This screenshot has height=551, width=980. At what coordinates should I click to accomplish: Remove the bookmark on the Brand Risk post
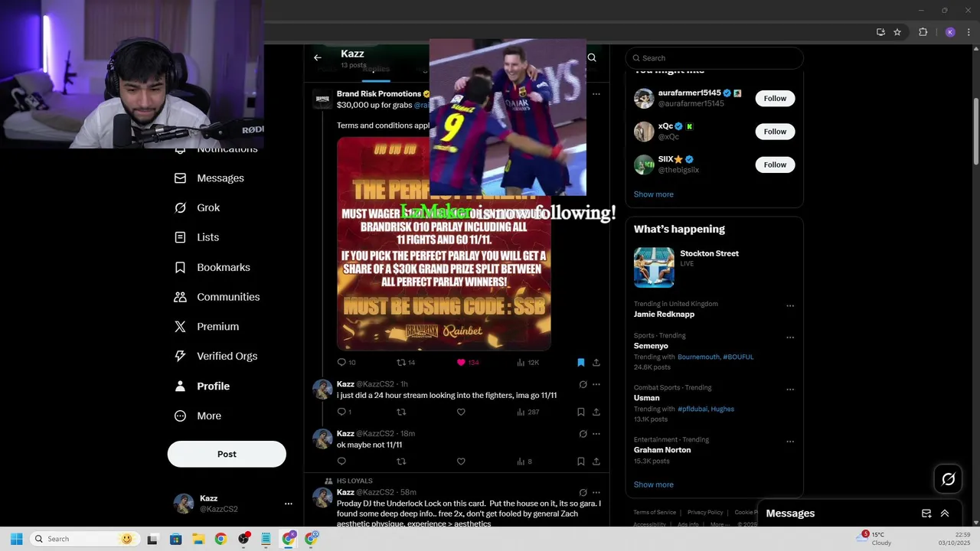click(580, 362)
